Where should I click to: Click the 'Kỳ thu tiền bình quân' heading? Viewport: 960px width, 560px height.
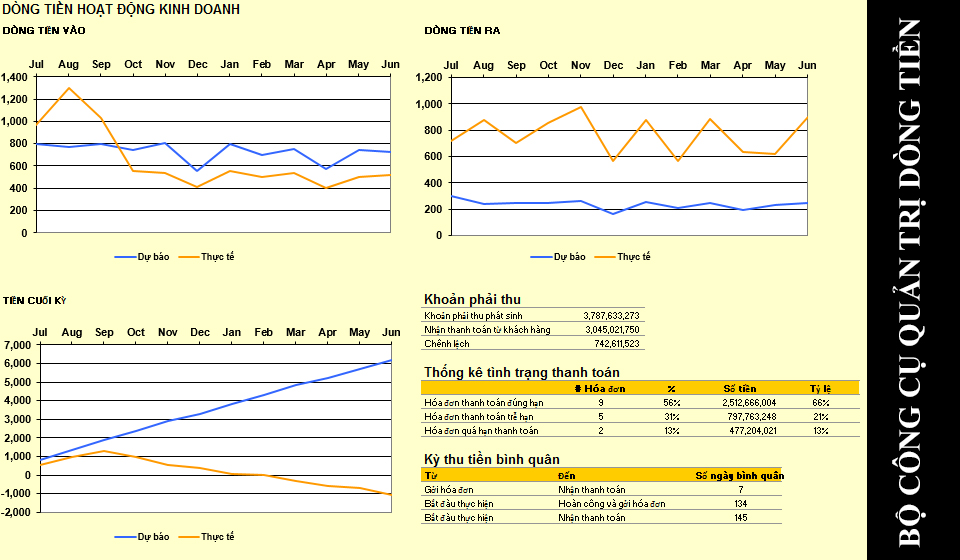tap(492, 460)
